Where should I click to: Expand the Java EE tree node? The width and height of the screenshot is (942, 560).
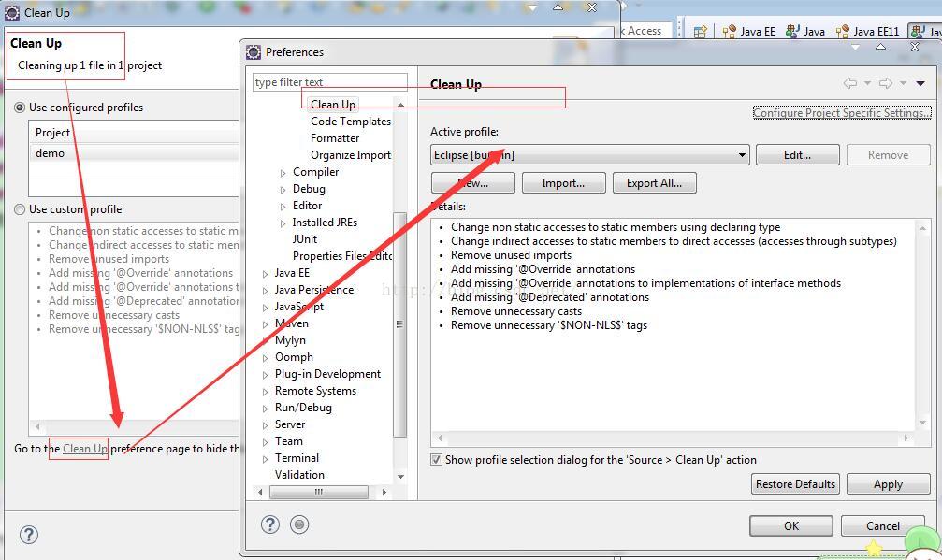point(265,274)
